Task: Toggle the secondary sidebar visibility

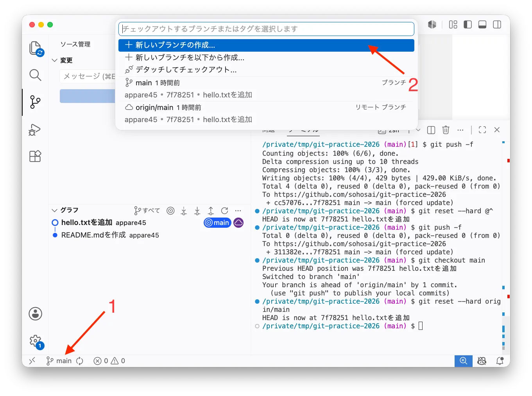Action: pos(497,25)
